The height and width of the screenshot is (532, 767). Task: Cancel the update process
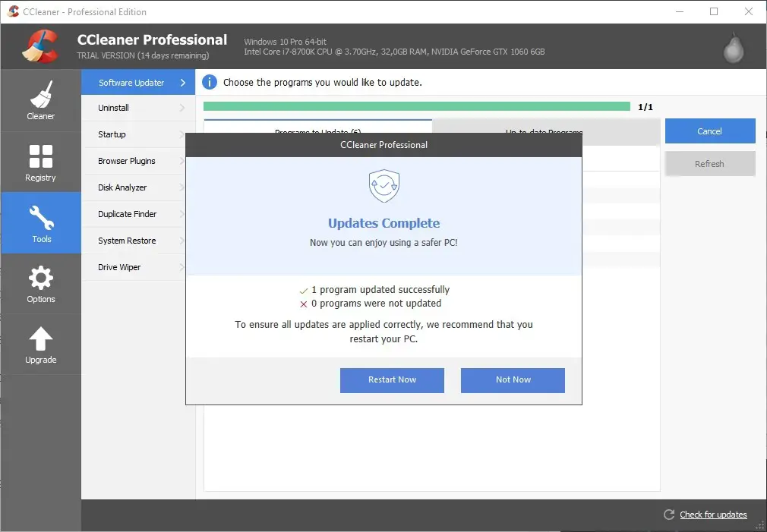pyautogui.click(x=710, y=131)
